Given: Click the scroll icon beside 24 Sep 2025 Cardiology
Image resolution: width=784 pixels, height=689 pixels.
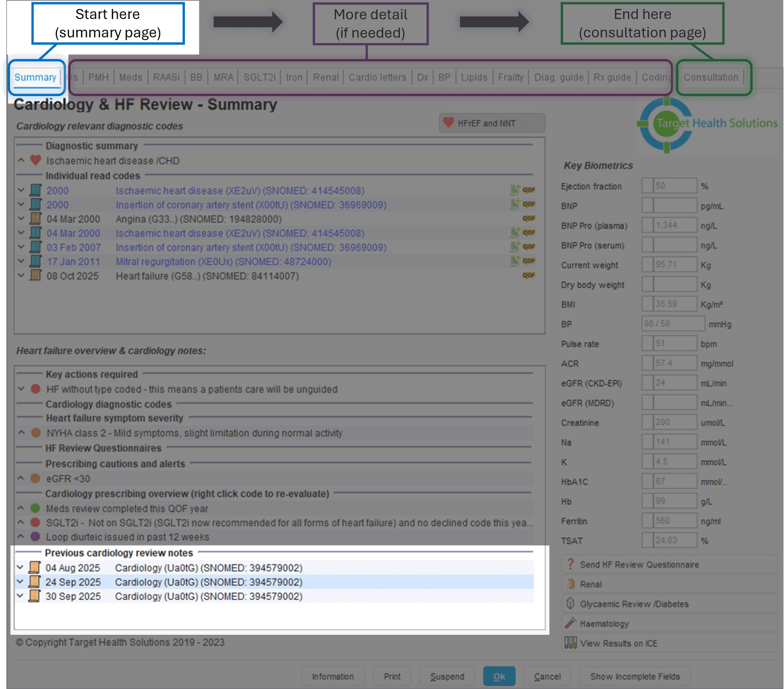Looking at the screenshot, I should [35, 582].
